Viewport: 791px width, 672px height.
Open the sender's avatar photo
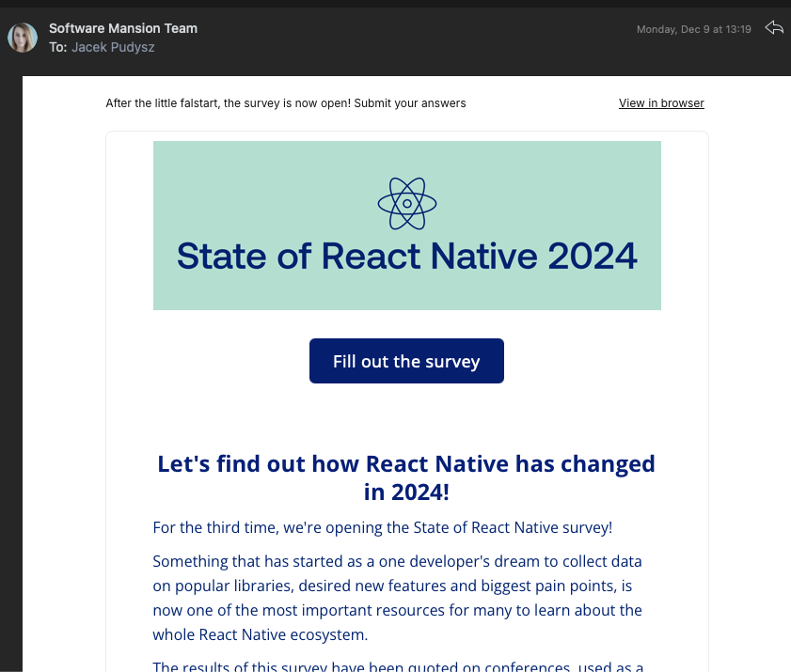[x=23, y=38]
